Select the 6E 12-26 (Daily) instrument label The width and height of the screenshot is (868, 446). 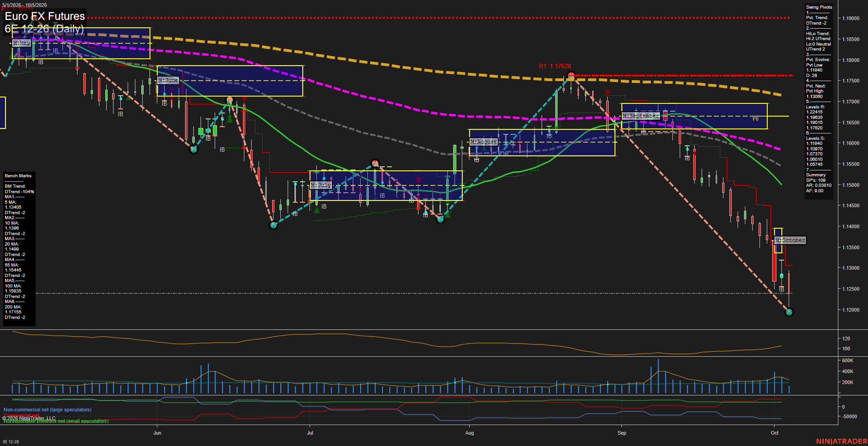44,29
